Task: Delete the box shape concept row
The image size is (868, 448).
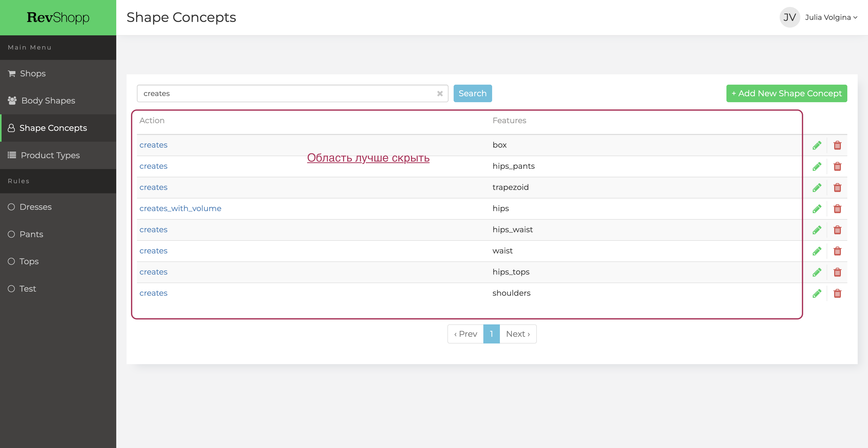Action: tap(837, 145)
